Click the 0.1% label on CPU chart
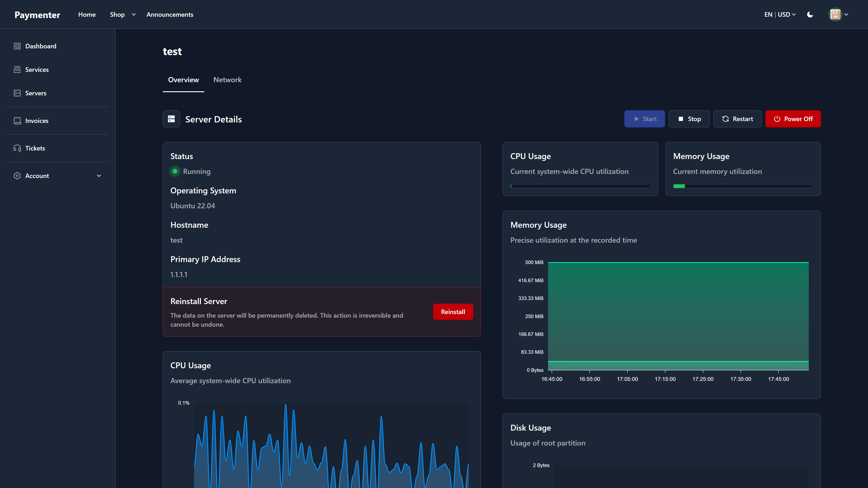 pos(184,403)
